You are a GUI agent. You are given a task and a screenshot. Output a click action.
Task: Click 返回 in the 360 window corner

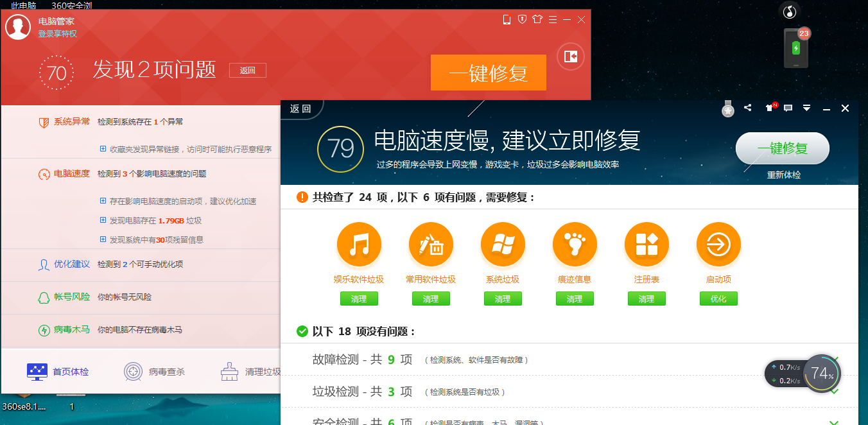(300, 108)
